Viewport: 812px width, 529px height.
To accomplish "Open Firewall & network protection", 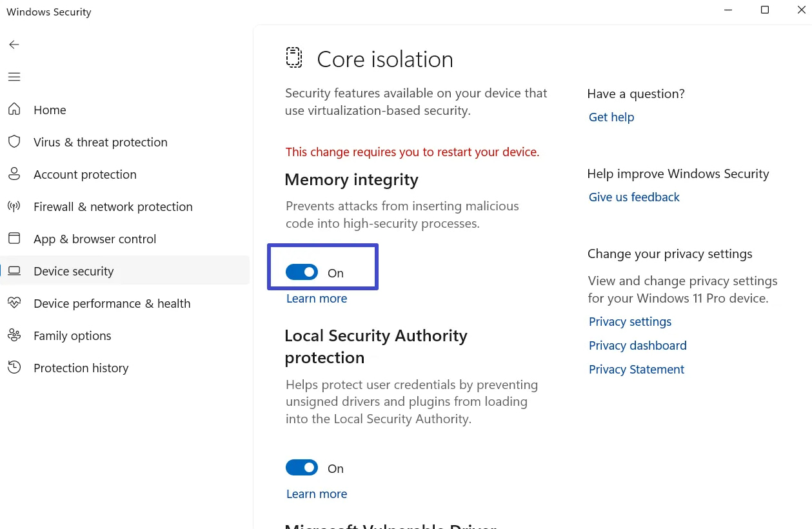I will click(113, 206).
